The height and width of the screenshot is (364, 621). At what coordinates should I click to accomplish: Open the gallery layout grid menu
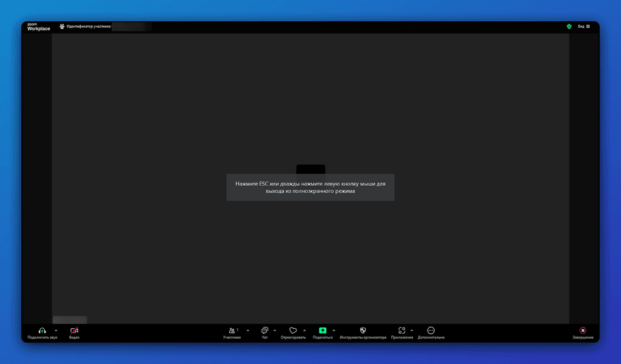click(589, 27)
